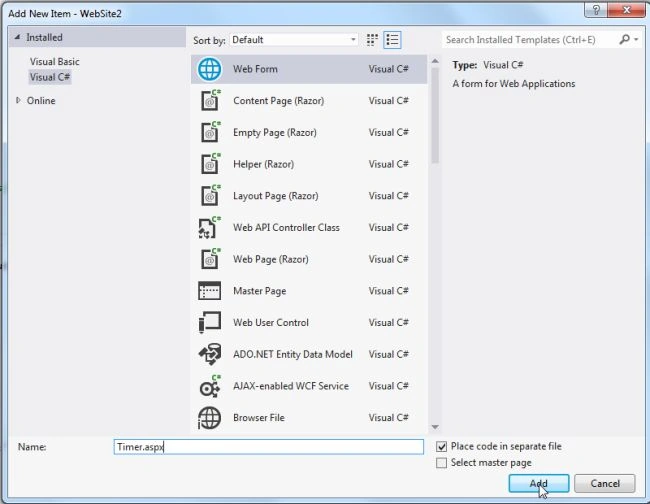Enable Select master page checkbox

point(441,463)
